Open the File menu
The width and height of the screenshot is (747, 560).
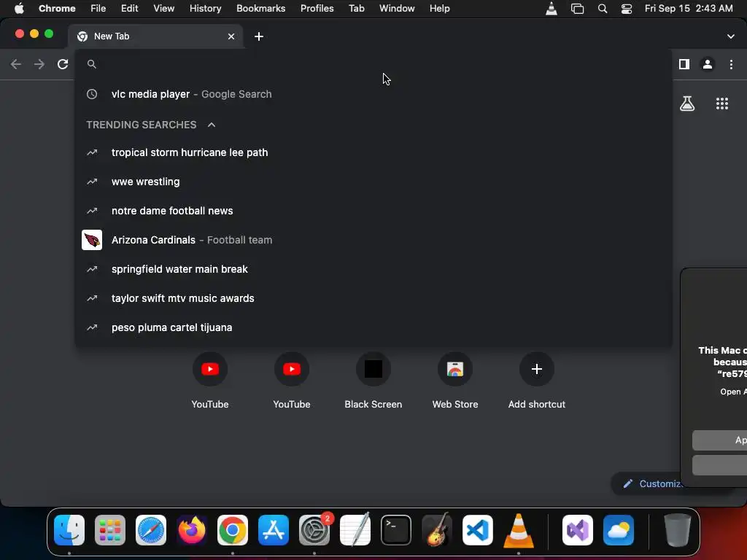click(x=98, y=8)
